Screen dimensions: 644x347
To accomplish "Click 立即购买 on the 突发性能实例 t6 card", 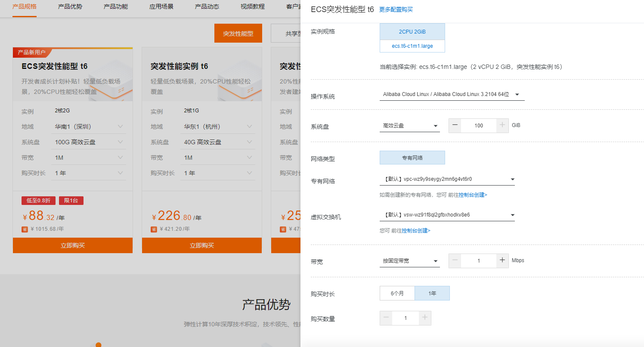I will pos(201,245).
